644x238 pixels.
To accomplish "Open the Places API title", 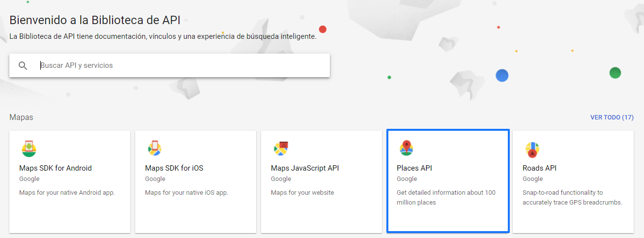I will (414, 168).
